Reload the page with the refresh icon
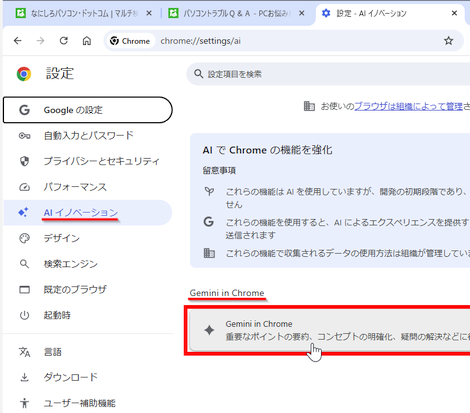The height and width of the screenshot is (413, 470). [x=64, y=41]
